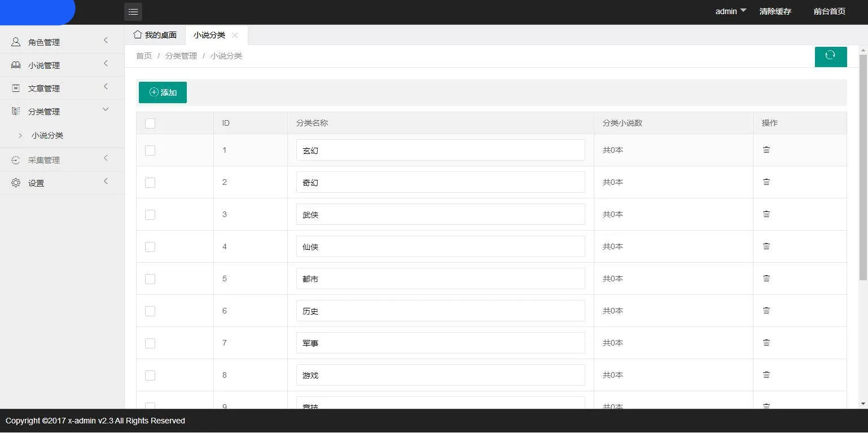Delete the 奇幻 category with trash icon
868x433 pixels.
(x=766, y=182)
